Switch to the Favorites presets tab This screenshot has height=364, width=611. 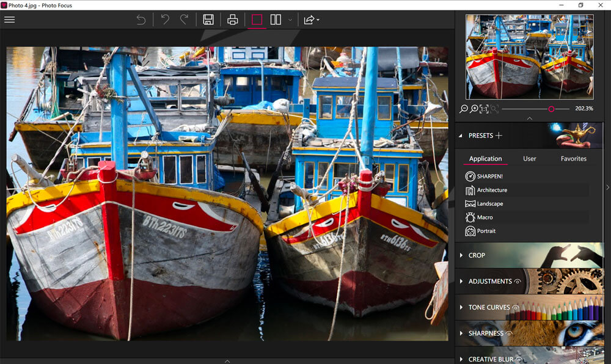573,158
